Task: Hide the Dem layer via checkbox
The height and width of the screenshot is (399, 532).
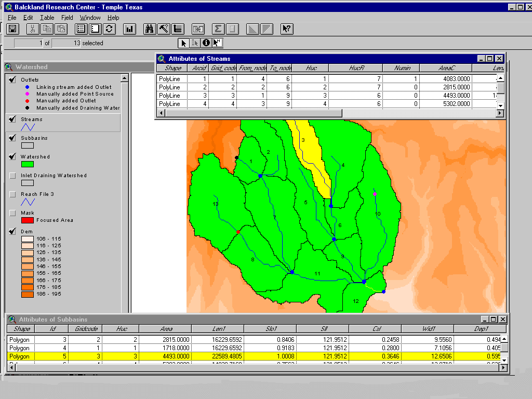Action: point(12,232)
